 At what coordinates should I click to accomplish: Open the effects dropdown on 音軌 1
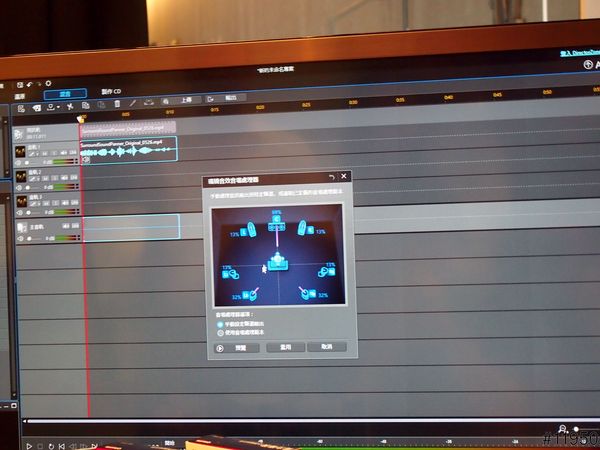(x=34, y=154)
